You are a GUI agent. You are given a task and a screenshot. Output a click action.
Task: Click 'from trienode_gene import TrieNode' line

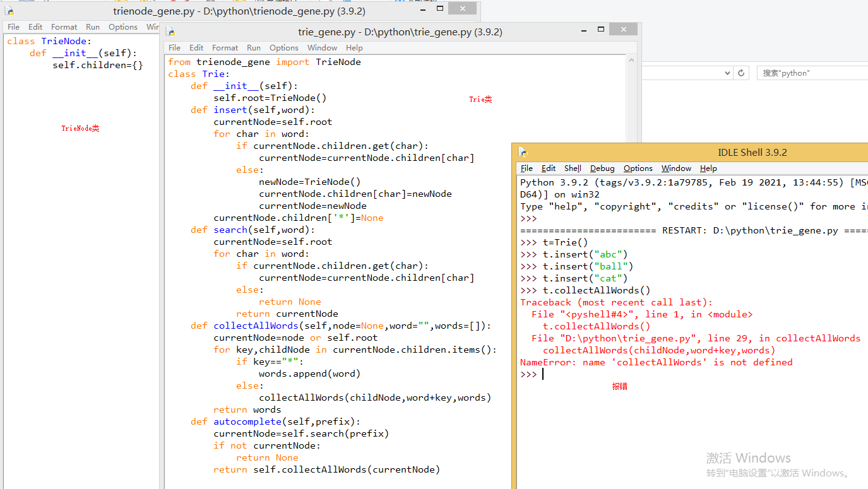click(265, 62)
